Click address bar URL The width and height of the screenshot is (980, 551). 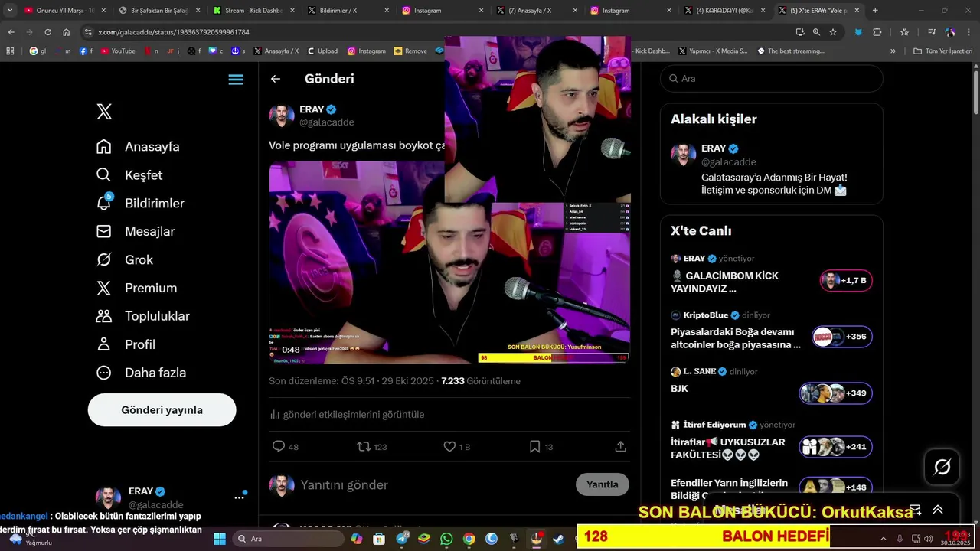click(174, 32)
